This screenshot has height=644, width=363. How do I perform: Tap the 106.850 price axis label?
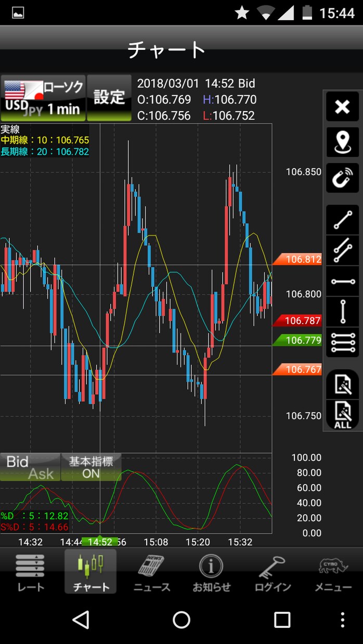(304, 172)
